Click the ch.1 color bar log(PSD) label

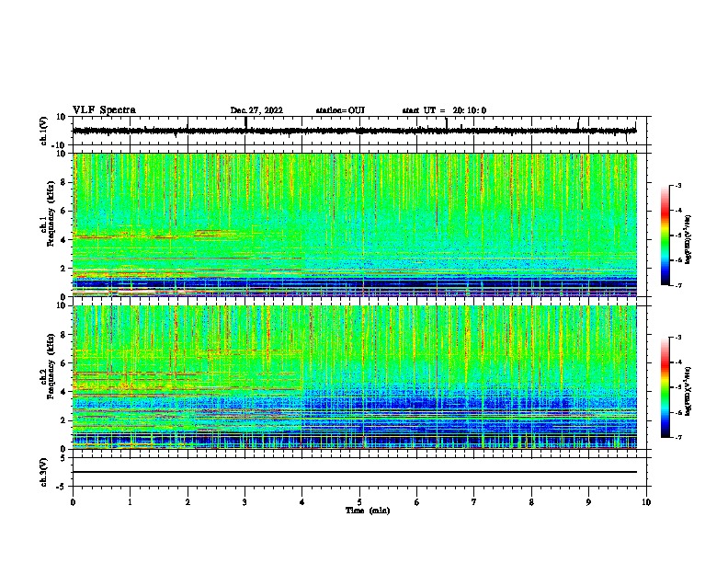pyautogui.click(x=688, y=239)
